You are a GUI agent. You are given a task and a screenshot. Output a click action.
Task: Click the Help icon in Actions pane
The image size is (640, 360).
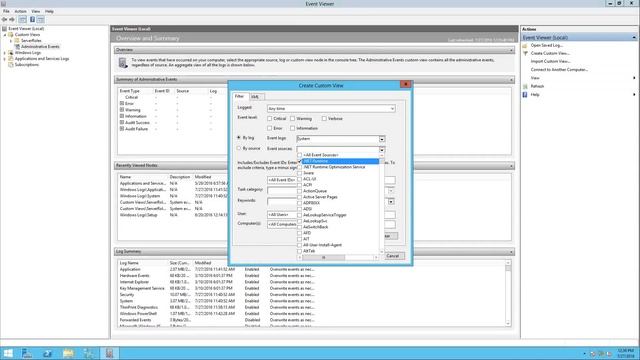coord(525,95)
